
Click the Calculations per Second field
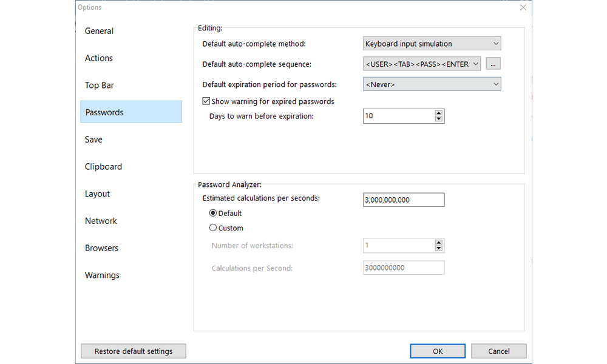point(404,268)
